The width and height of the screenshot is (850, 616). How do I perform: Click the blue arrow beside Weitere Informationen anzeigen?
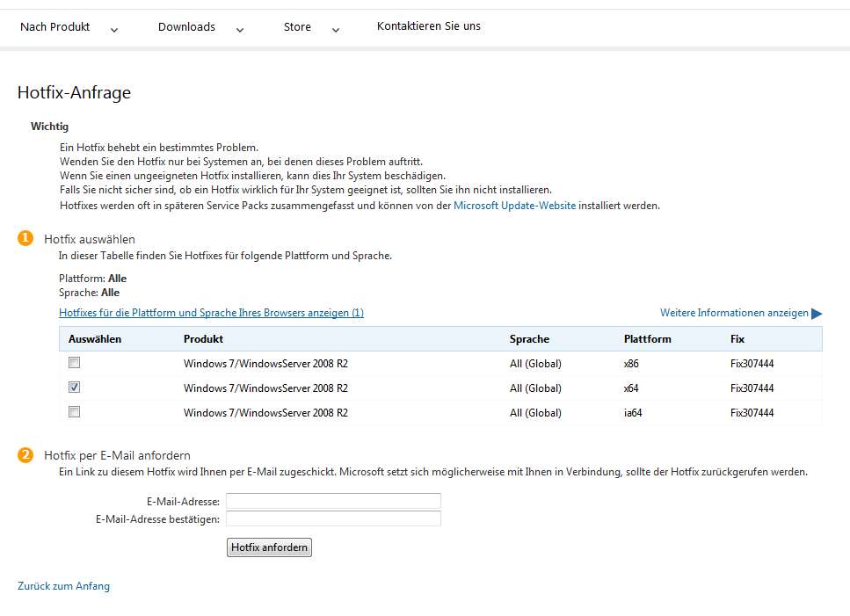[x=817, y=314]
